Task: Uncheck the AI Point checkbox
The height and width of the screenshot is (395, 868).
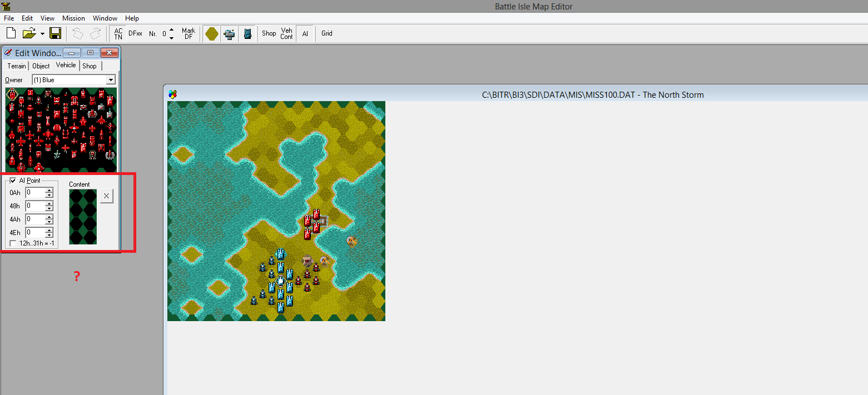Action: [x=13, y=181]
